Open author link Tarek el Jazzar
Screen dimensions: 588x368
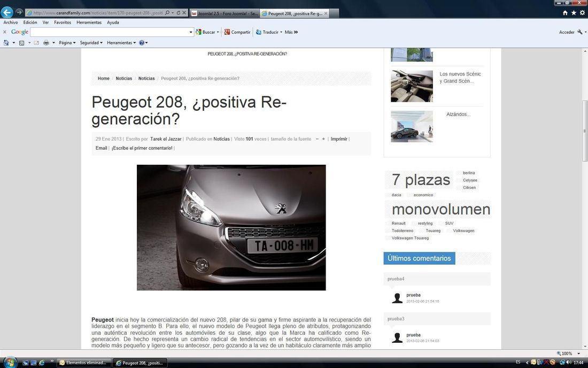coord(166,139)
